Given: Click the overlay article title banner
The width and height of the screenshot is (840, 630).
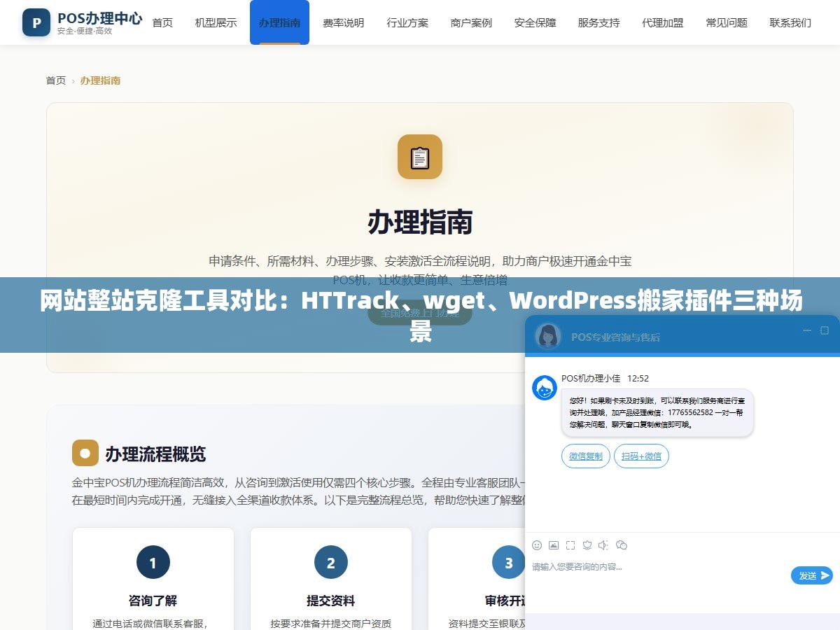Looking at the screenshot, I should point(420,315).
